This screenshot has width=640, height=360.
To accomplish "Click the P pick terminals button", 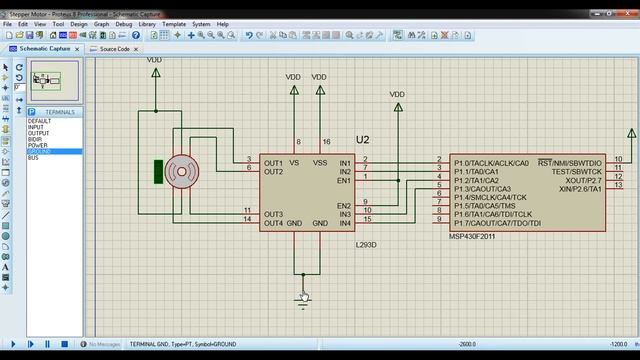I will (x=32, y=112).
